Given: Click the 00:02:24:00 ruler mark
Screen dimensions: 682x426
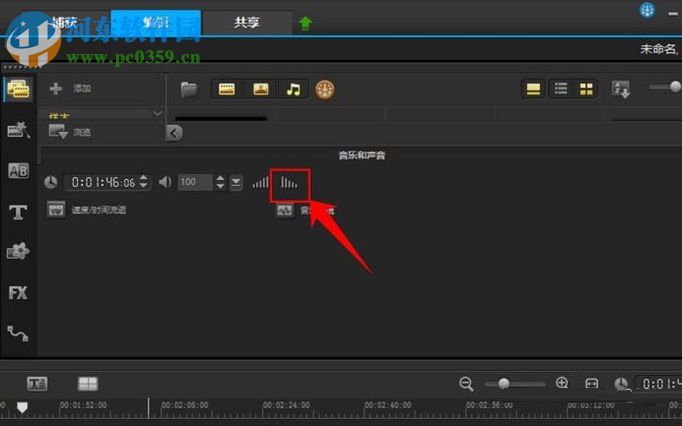Looking at the screenshot, I should 286,405.
